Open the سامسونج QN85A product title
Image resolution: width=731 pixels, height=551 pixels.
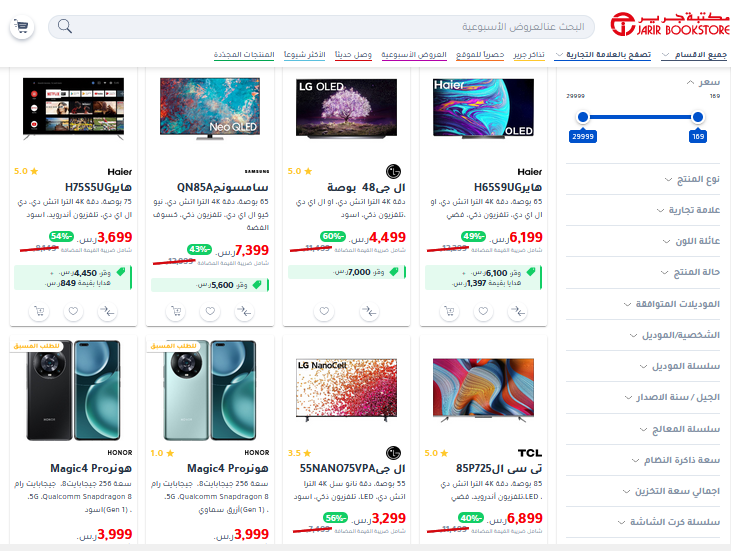coord(222,187)
